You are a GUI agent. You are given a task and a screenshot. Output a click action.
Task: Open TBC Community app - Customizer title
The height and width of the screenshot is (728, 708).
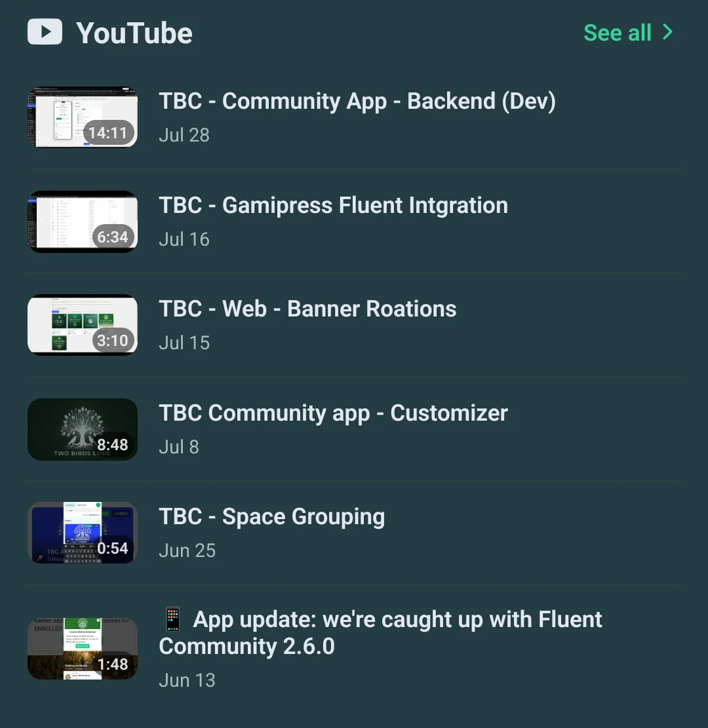coord(334,413)
